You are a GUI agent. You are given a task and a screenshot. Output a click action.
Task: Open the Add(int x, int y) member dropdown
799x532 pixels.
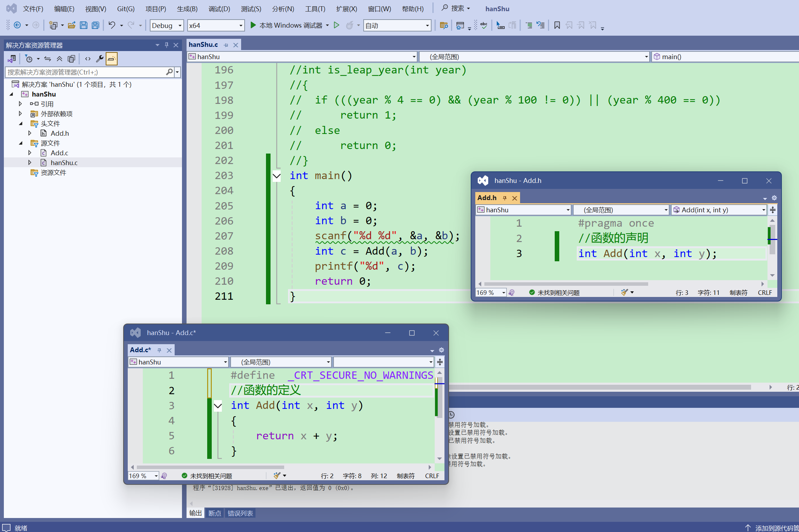pyautogui.click(x=719, y=210)
